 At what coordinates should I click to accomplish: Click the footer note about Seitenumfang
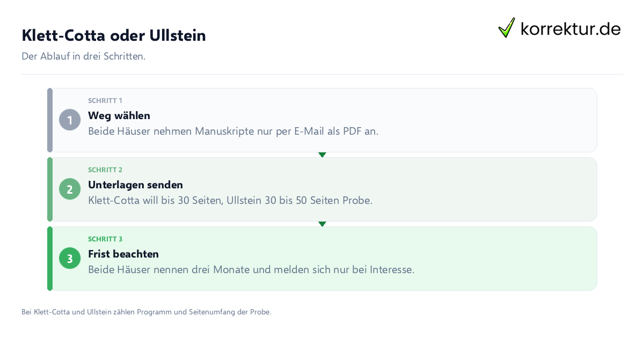(147, 312)
